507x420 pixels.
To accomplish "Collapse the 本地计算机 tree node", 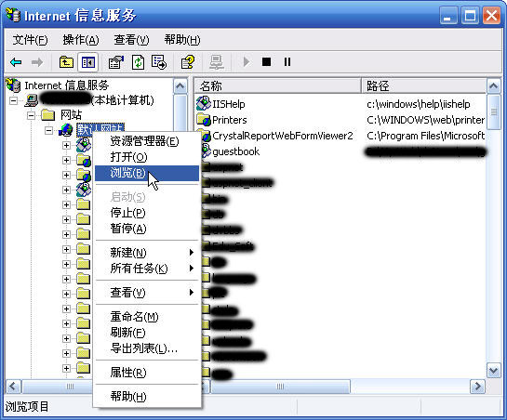I will click(x=13, y=100).
